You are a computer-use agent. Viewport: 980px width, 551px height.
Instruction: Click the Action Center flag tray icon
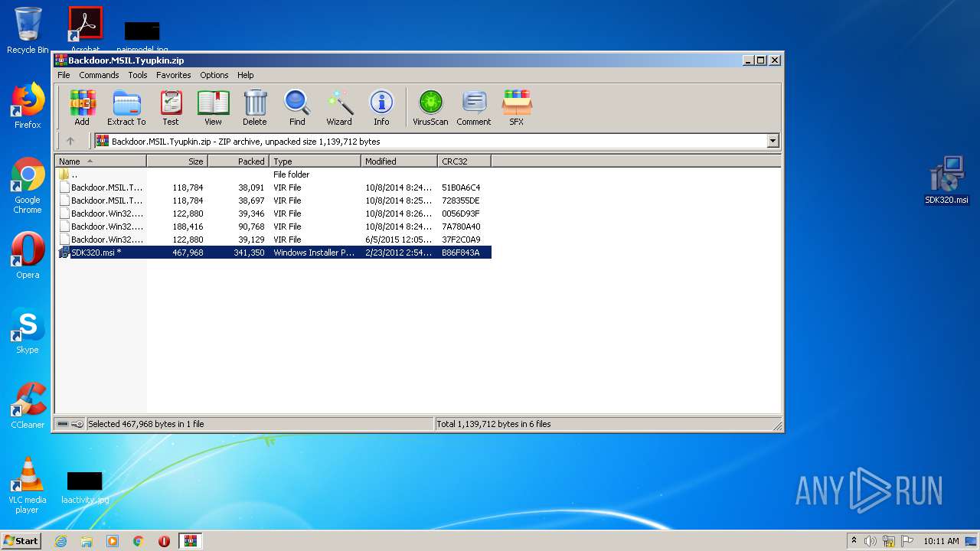pyautogui.click(x=908, y=541)
